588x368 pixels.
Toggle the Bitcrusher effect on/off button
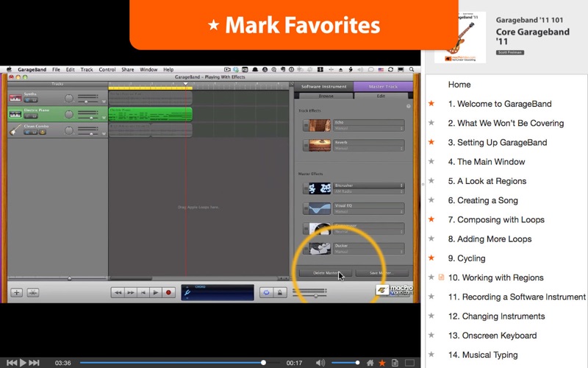(306, 188)
